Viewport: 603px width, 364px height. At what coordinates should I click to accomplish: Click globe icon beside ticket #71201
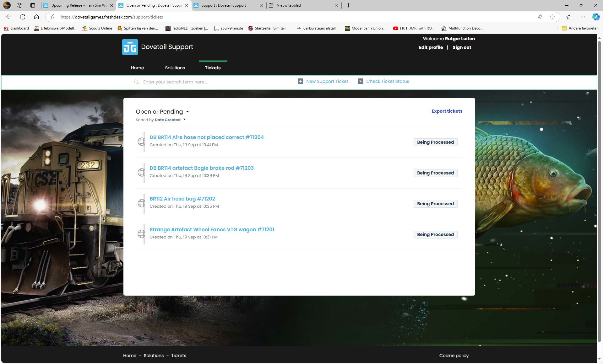click(141, 234)
